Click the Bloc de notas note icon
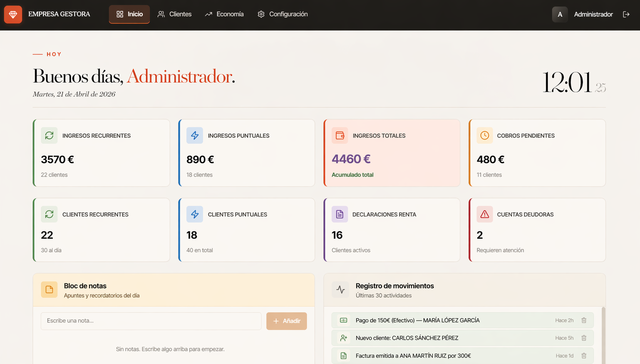640x364 pixels. pos(49,290)
